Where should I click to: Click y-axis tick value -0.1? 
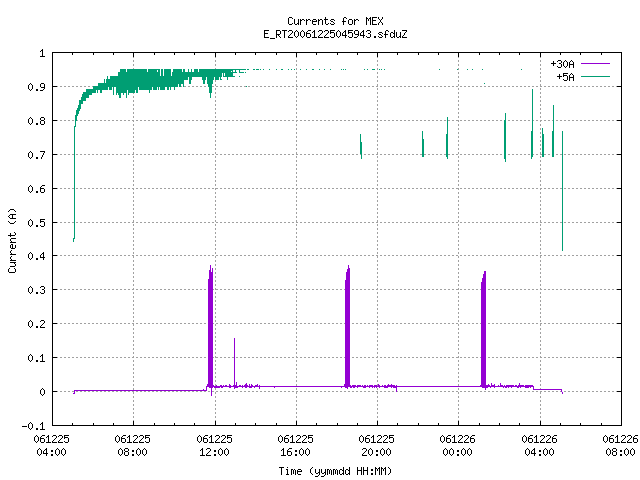click(x=33, y=426)
